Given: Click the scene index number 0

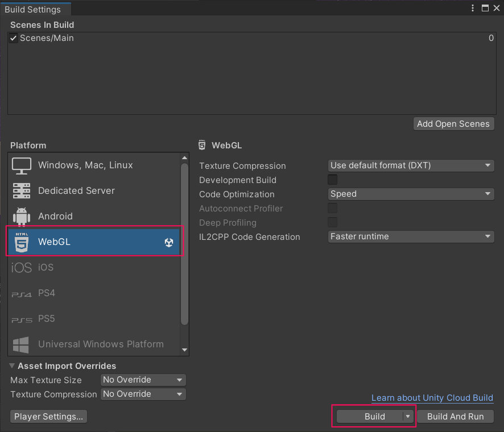Looking at the screenshot, I should 491,38.
